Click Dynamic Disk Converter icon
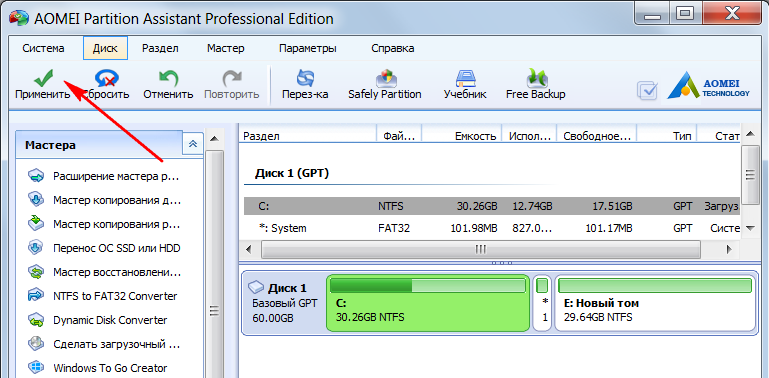 pyautogui.click(x=36, y=320)
